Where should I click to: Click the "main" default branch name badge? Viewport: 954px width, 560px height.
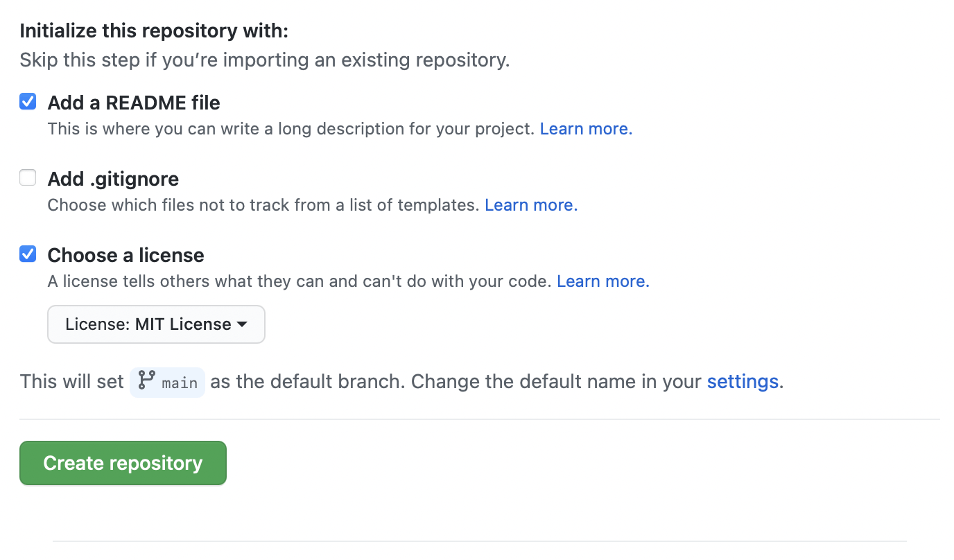[x=180, y=383]
